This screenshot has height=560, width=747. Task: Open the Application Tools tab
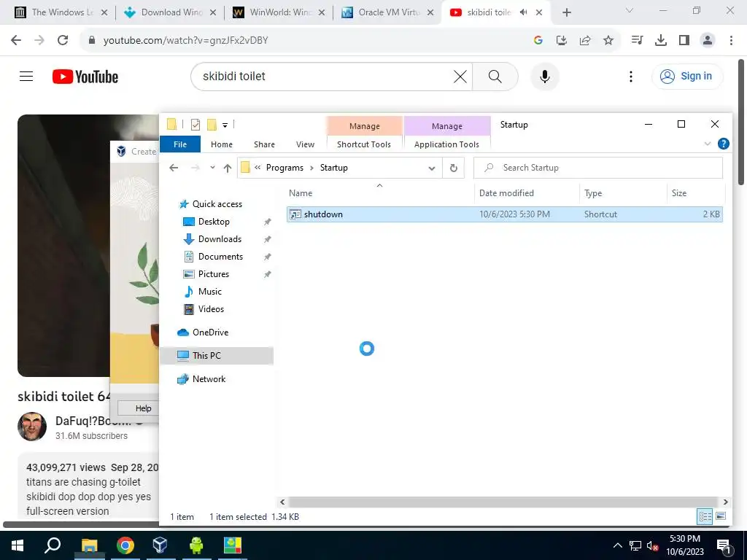pyautogui.click(x=446, y=144)
